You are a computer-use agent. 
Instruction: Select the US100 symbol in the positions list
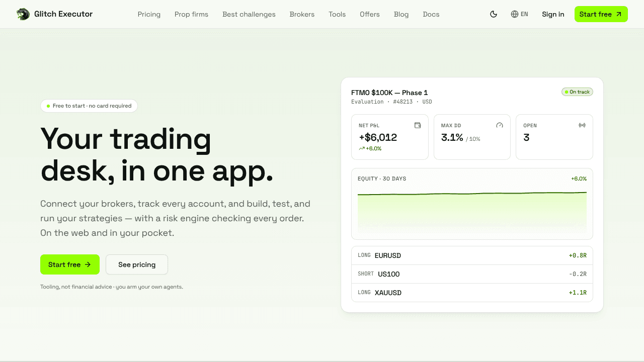[389, 274]
